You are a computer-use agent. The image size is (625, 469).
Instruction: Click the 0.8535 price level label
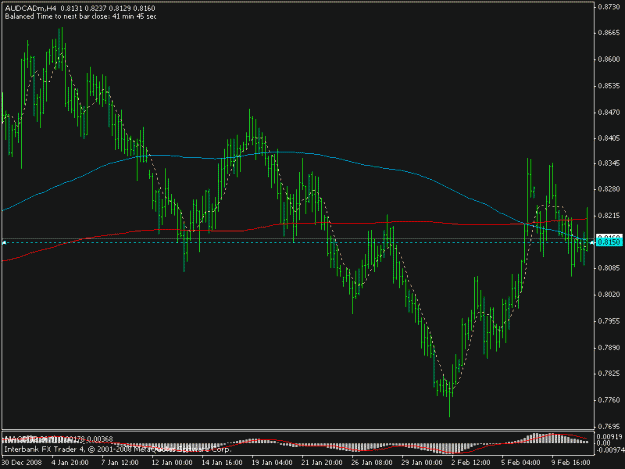[x=609, y=86]
